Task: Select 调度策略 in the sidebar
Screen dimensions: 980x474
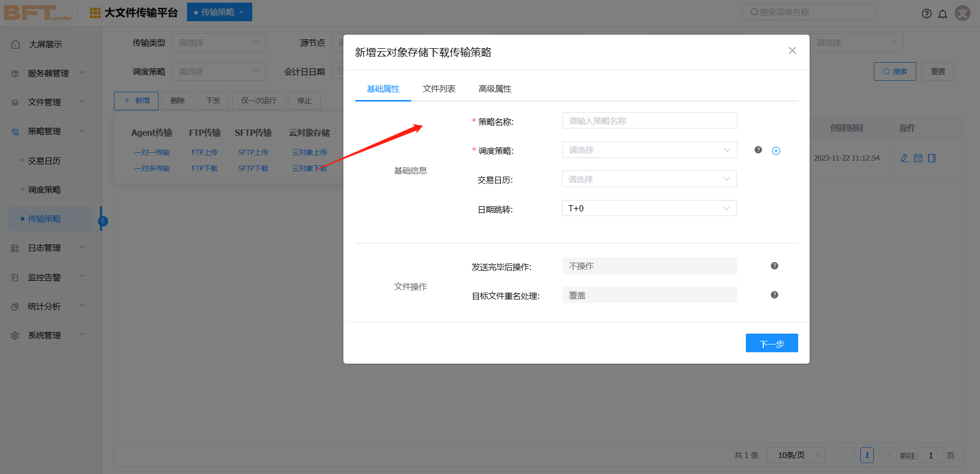Action: [x=44, y=190]
